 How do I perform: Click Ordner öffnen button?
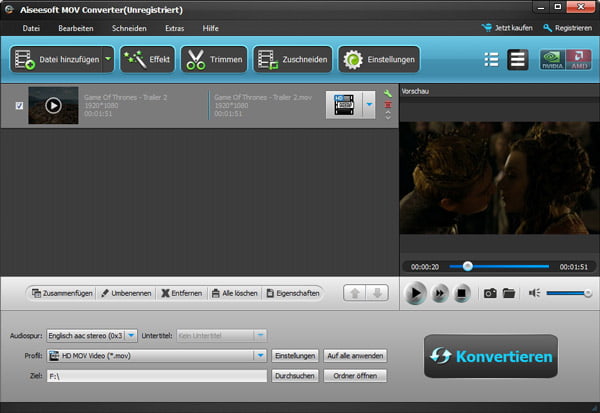click(355, 376)
